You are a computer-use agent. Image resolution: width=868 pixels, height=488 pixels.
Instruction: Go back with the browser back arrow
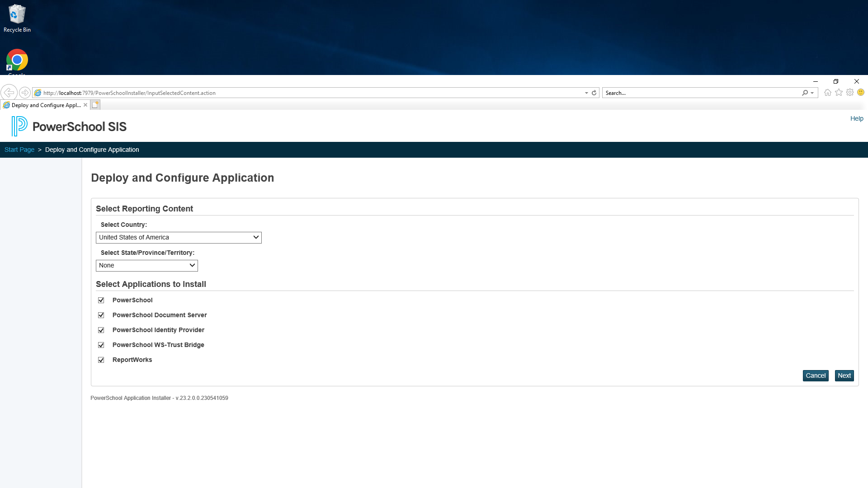[9, 93]
